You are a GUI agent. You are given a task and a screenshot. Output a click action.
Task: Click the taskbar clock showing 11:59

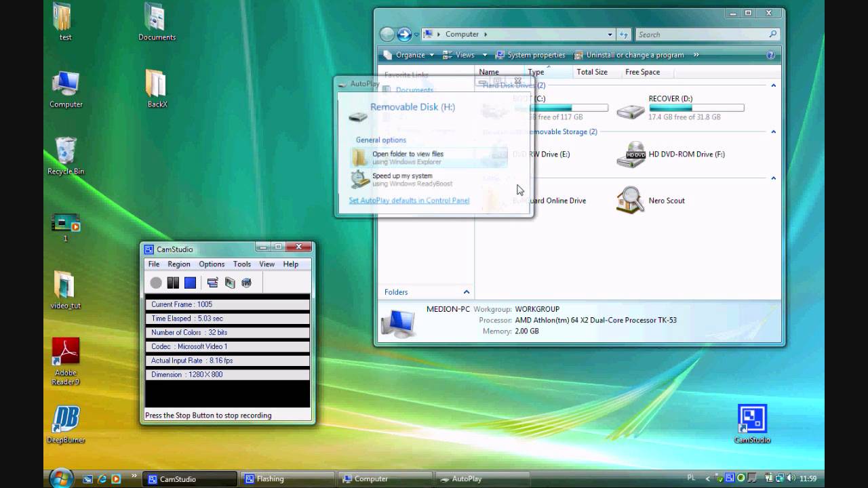808,479
